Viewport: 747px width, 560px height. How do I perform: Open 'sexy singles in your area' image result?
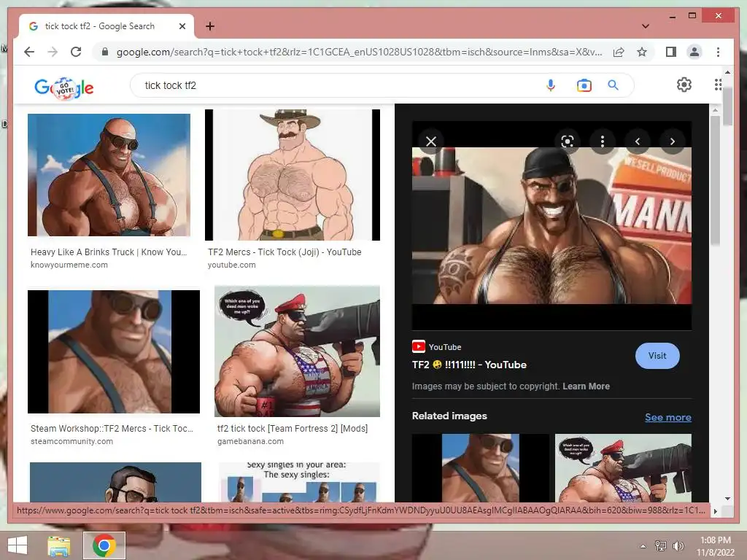point(299,482)
